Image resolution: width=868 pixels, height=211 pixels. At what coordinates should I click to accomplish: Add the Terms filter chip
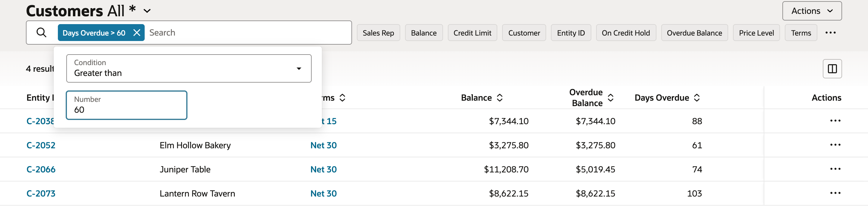(800, 33)
